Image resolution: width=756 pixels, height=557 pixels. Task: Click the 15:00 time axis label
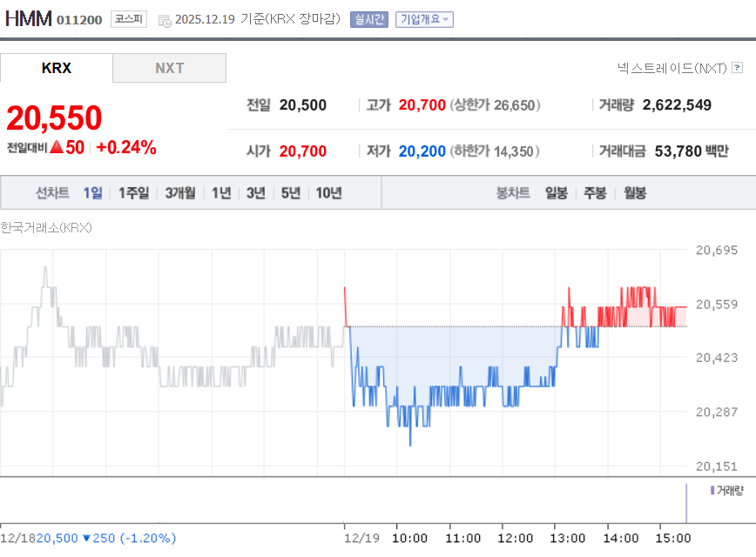673,538
